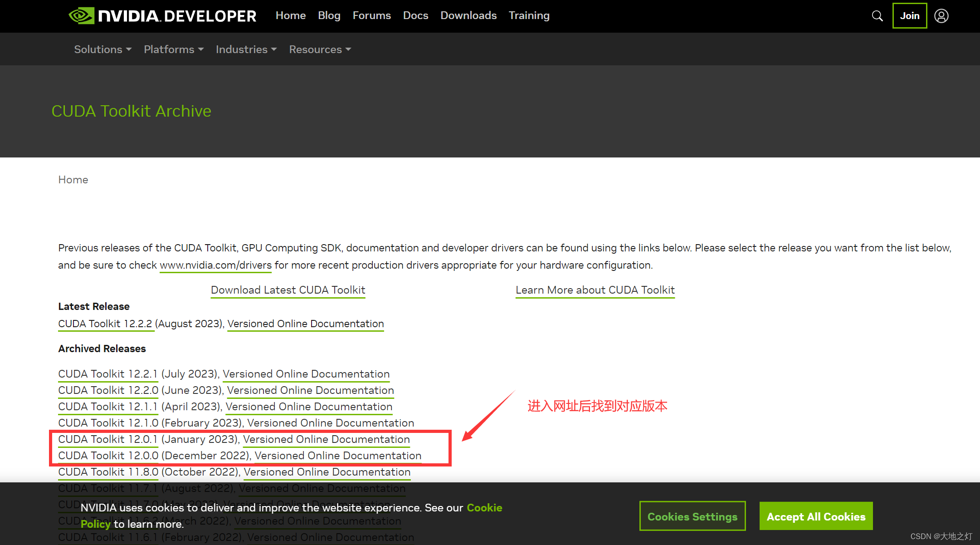This screenshot has width=980, height=545.
Task: Open the Training navigation link
Action: click(529, 15)
